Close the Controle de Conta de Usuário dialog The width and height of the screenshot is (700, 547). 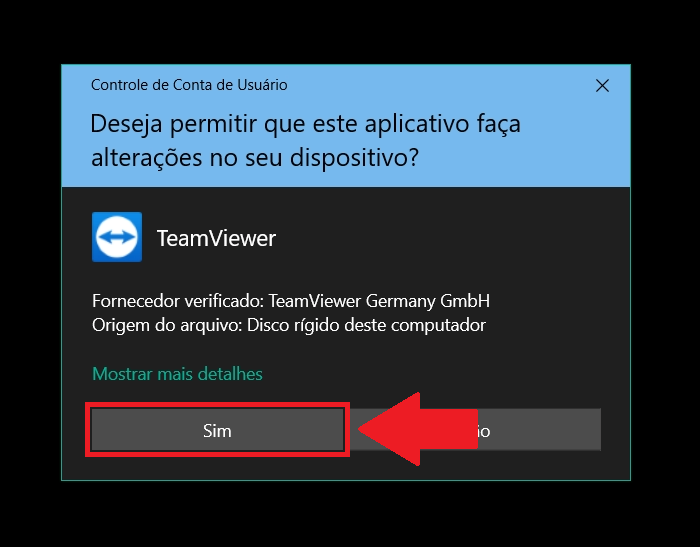pos(602,85)
